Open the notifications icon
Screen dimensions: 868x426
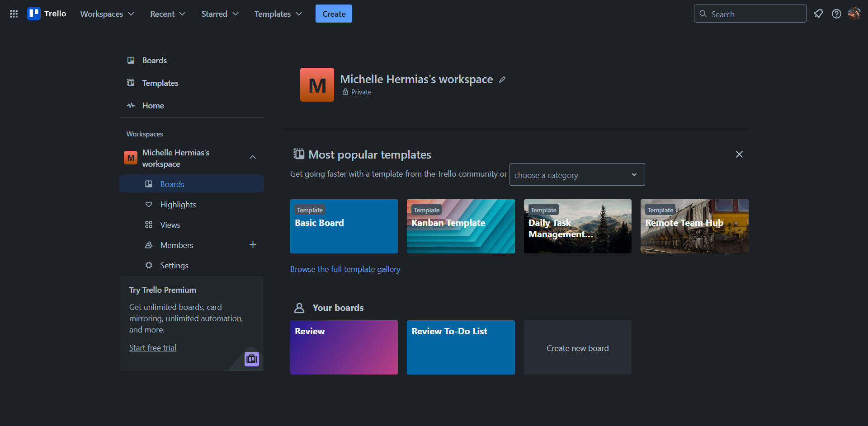pos(818,14)
